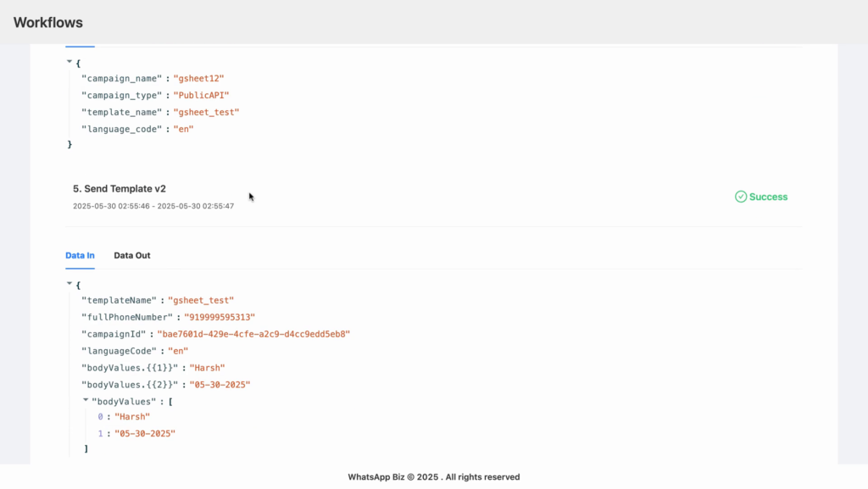This screenshot has width=868, height=489.
Task: Collapse the top campaign JSON object
Action: (x=70, y=62)
